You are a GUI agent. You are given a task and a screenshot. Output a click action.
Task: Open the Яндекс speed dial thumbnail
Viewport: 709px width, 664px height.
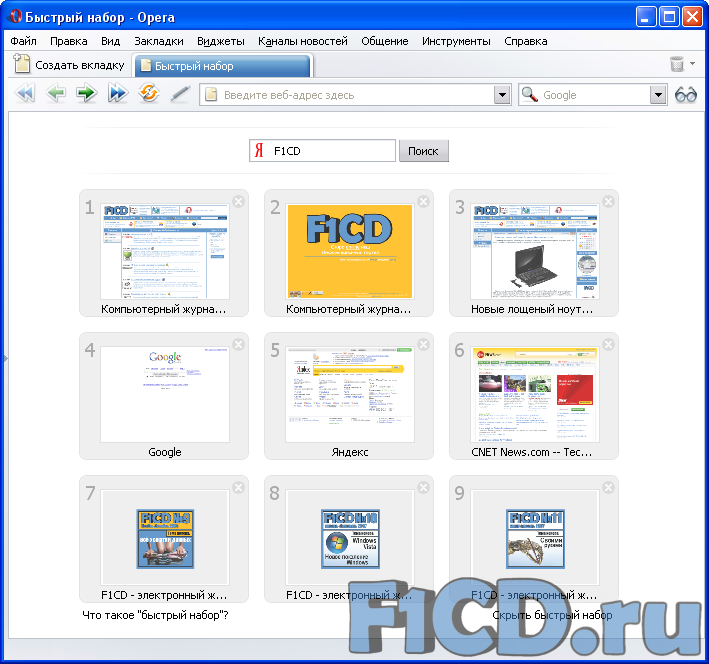pos(350,394)
